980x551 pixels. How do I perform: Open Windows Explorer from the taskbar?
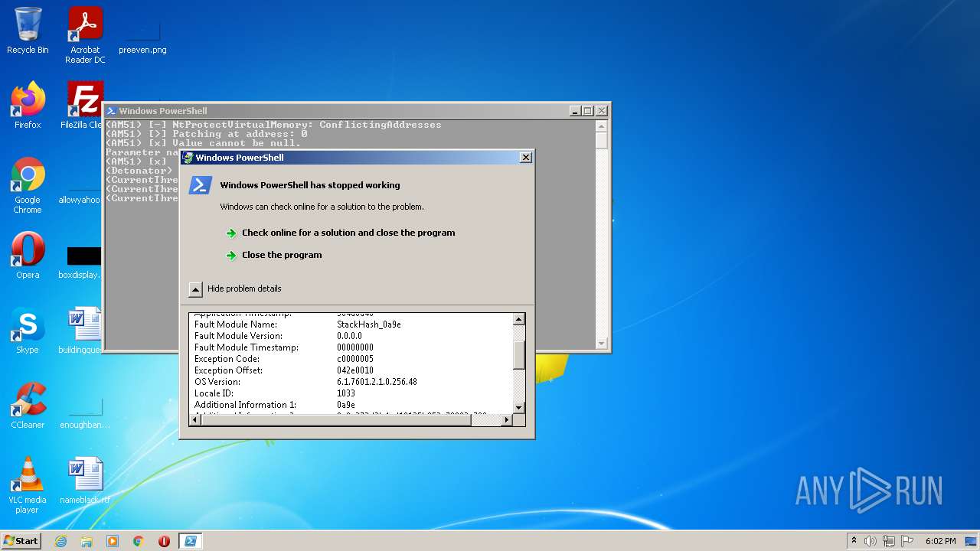[x=87, y=541]
